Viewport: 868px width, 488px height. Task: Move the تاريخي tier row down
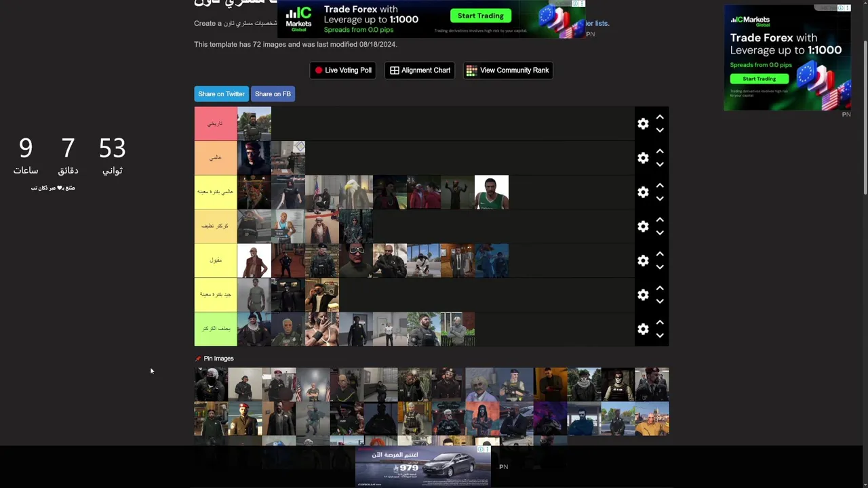(660, 130)
